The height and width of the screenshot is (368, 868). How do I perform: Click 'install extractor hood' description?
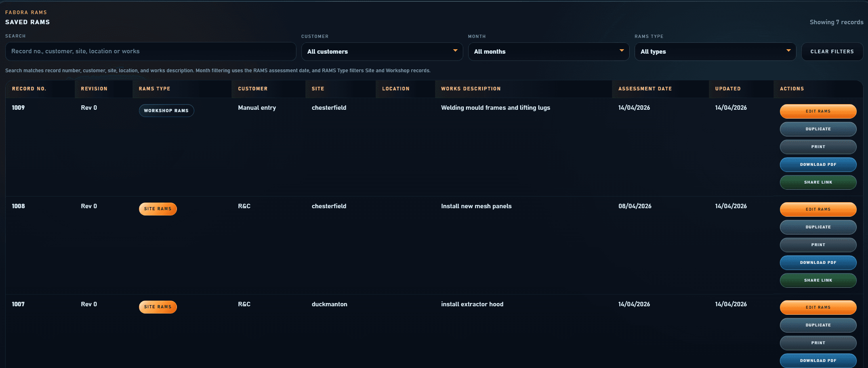click(472, 304)
